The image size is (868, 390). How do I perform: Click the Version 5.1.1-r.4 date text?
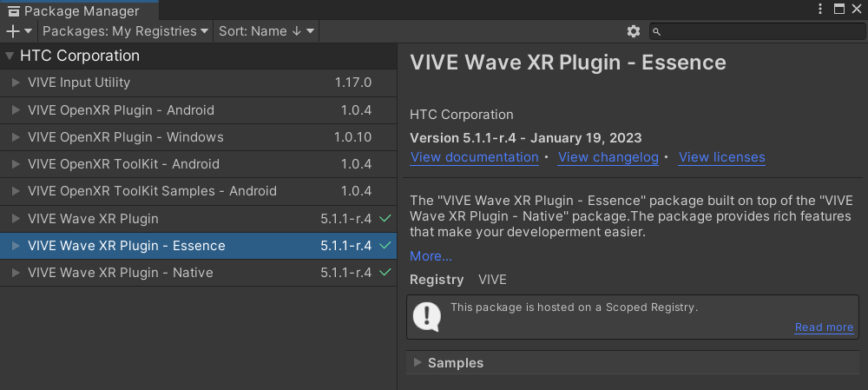(x=525, y=138)
